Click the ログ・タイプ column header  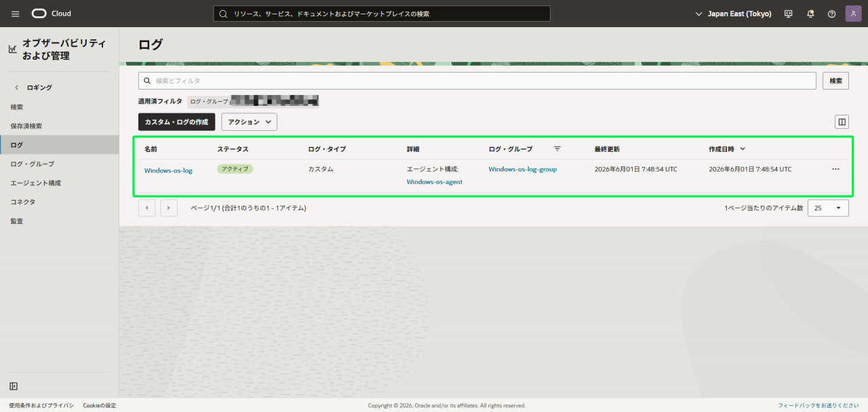pyautogui.click(x=327, y=149)
